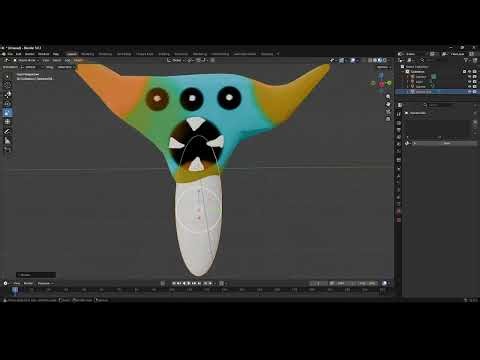Click the properties editor search field
This screenshot has height=360, width=480.
tap(439, 105)
